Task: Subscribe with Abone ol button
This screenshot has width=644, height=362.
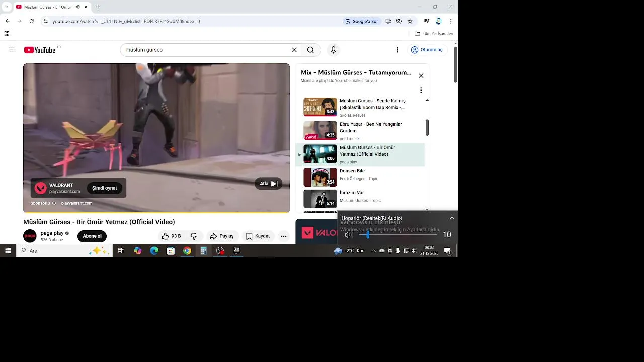Action: pyautogui.click(x=92, y=236)
